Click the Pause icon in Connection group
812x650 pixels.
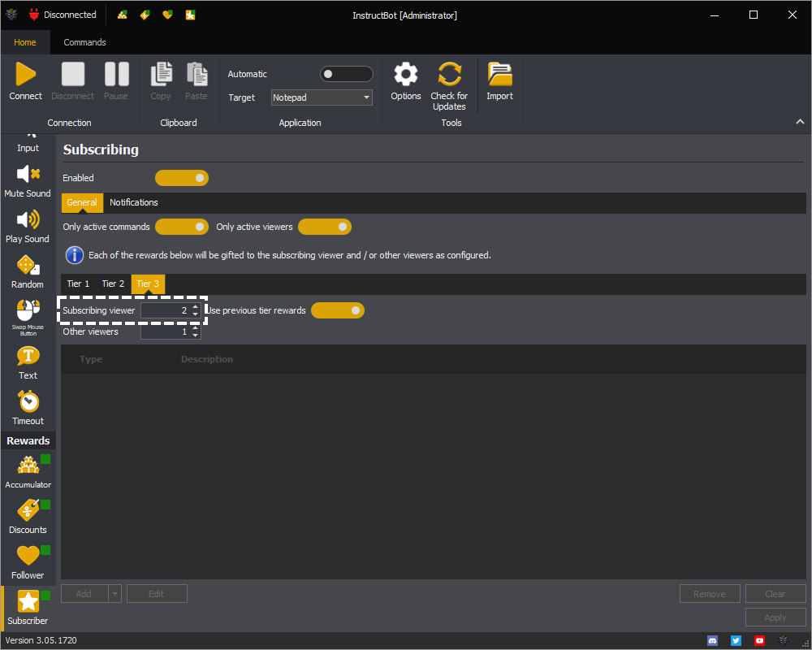116,74
